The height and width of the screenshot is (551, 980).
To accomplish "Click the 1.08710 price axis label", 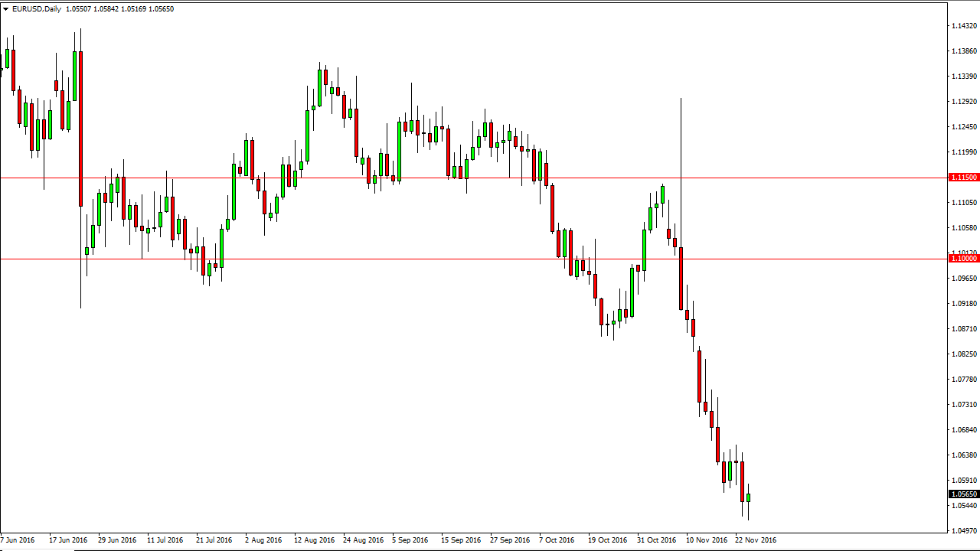I will 964,329.
